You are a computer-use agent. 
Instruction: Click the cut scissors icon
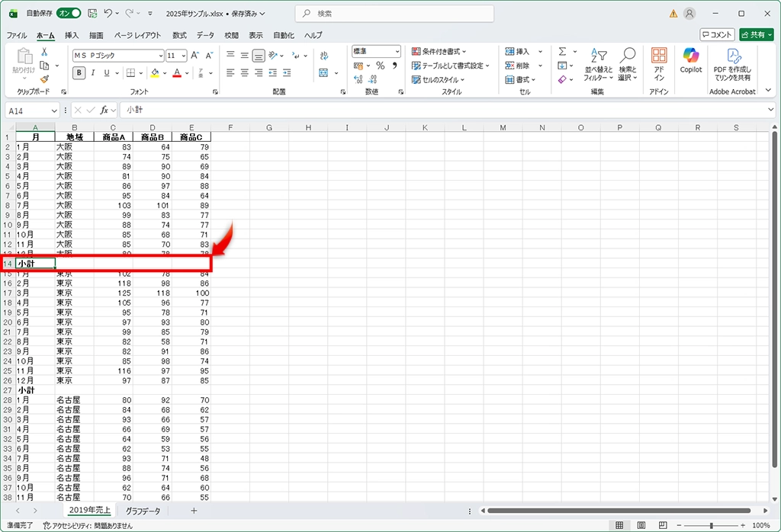click(44, 52)
